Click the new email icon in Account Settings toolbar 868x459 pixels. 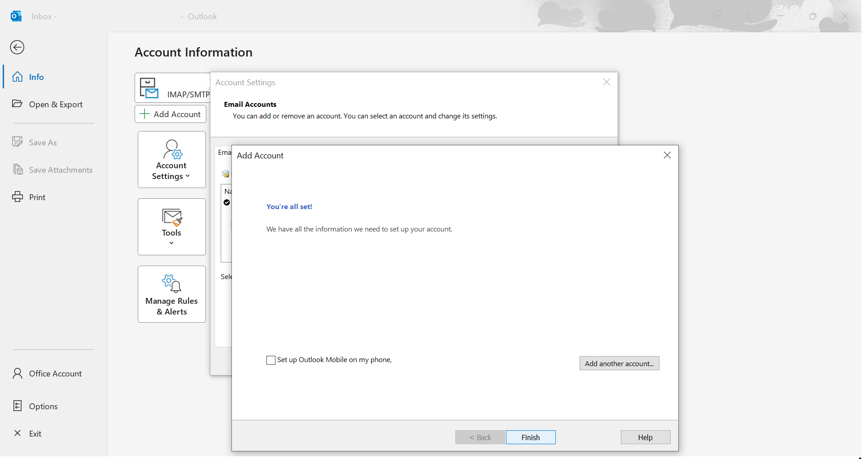[226, 174]
